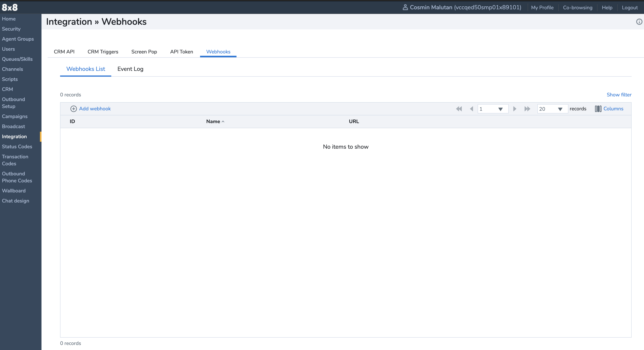Open the API Token tab
This screenshot has width=644, height=350.
(181, 52)
